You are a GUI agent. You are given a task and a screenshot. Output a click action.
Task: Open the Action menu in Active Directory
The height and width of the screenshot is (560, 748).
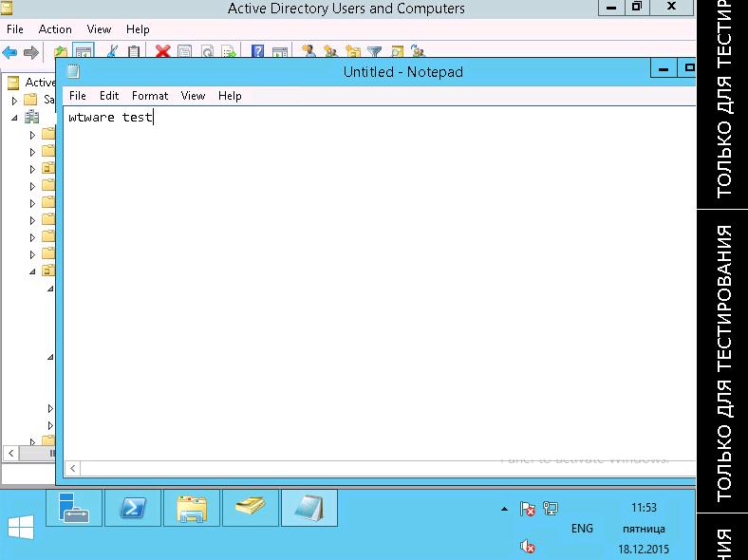pos(55,29)
